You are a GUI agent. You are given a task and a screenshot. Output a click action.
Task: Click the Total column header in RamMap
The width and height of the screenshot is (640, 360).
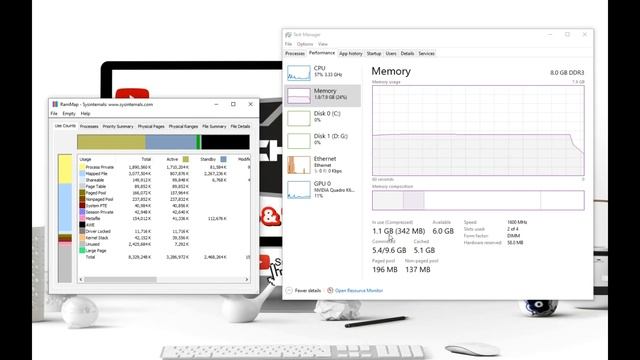[146, 159]
